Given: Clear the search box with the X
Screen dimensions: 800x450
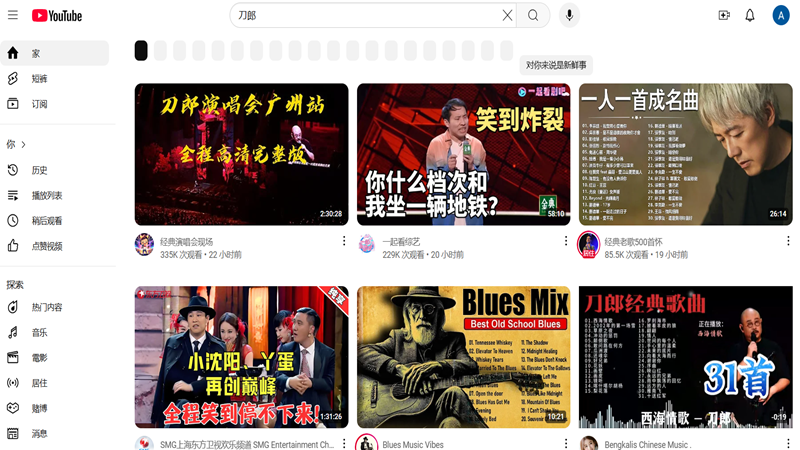Looking at the screenshot, I should tap(507, 15).
